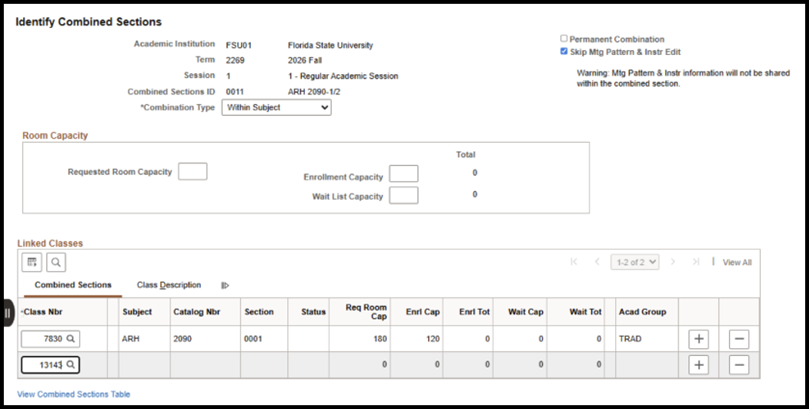Click the Req Room Cap column header

366,312
